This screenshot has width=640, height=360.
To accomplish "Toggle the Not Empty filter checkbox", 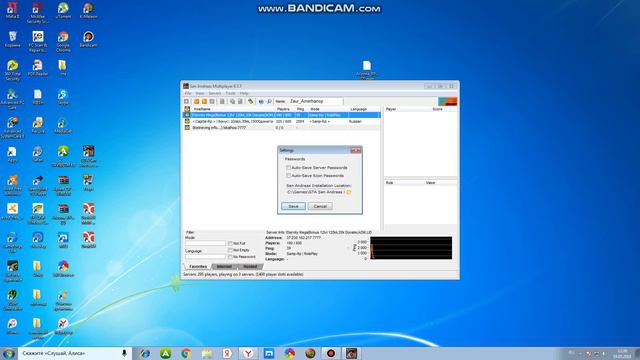I will coord(230,250).
